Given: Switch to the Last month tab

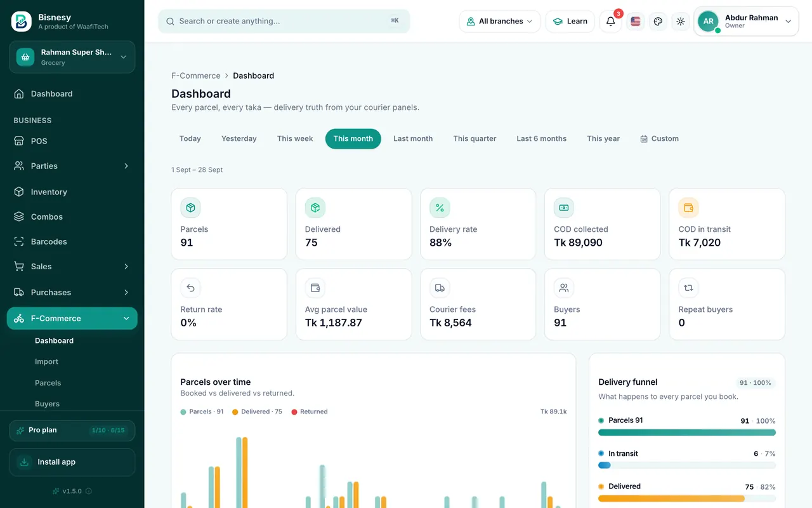Looking at the screenshot, I should (413, 138).
